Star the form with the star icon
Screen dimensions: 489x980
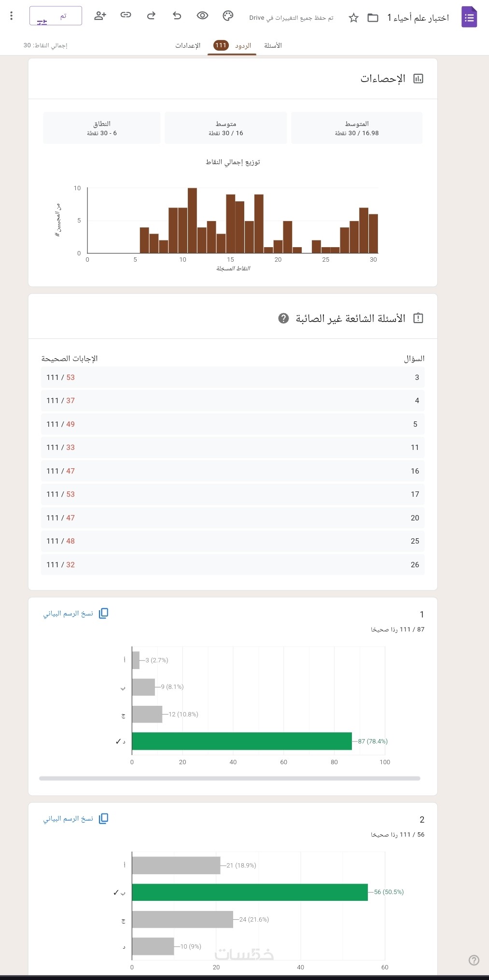point(354,18)
